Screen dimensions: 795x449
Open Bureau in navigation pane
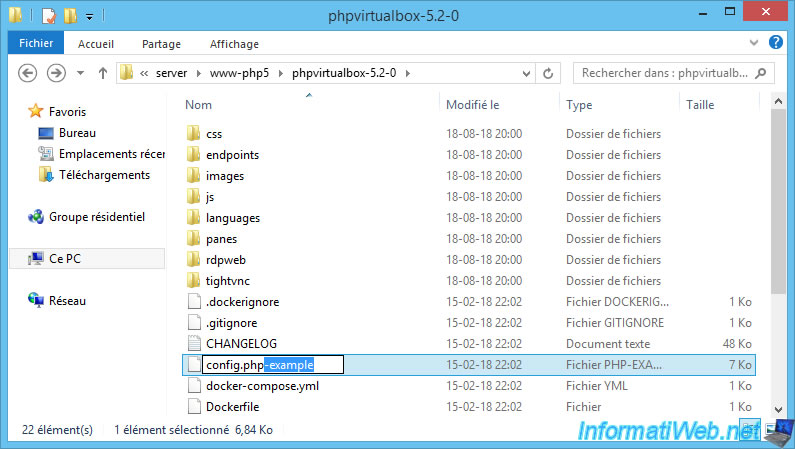[x=77, y=133]
